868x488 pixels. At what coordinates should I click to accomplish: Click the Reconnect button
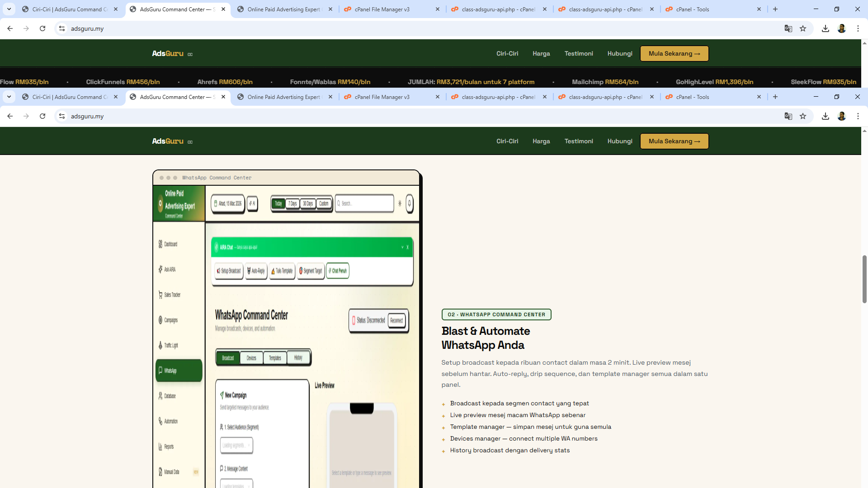click(396, 321)
